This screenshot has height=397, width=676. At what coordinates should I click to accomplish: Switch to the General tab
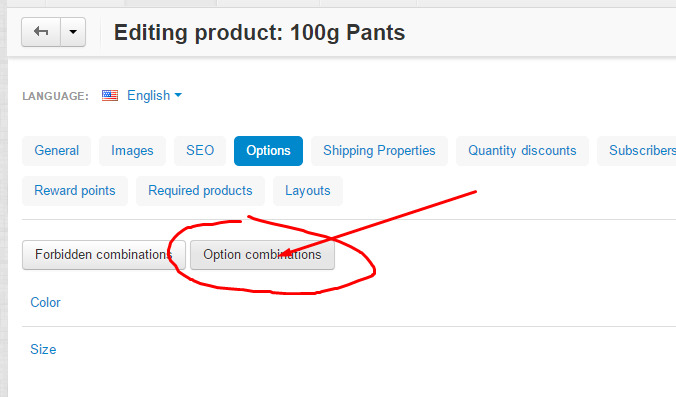(56, 151)
